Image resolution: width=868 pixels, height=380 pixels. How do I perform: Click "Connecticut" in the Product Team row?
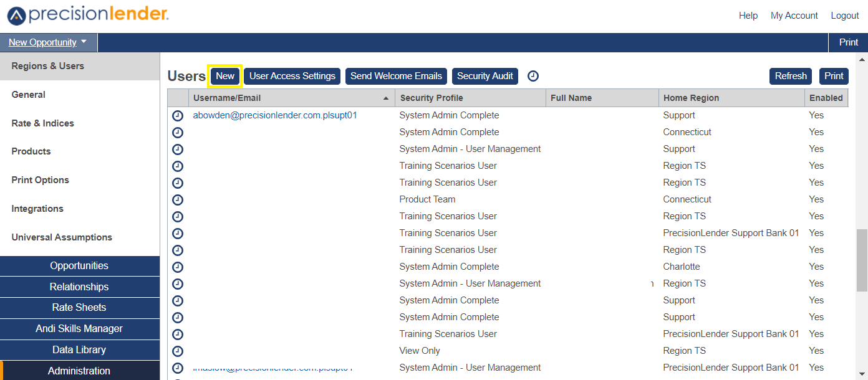point(687,199)
